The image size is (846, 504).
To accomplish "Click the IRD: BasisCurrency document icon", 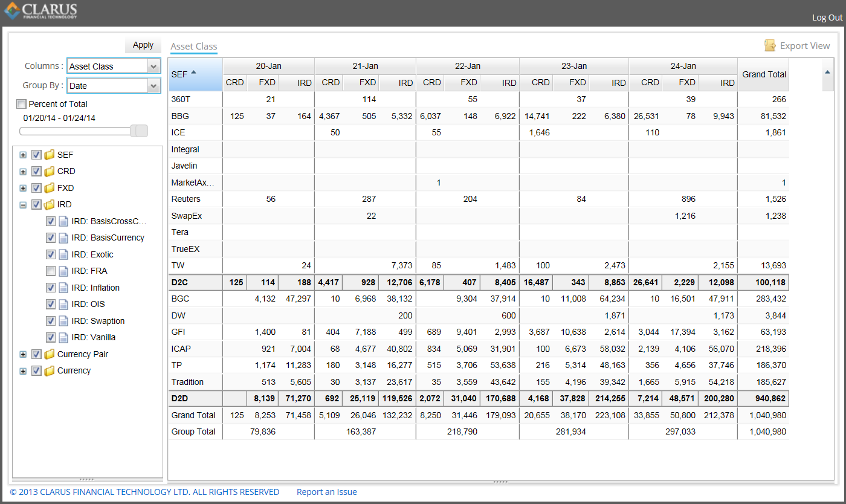I will pos(63,237).
